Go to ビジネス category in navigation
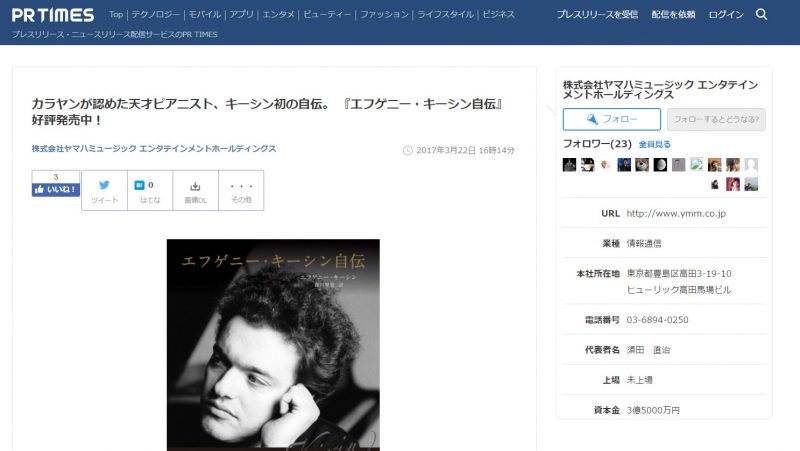The height and width of the screenshot is (451, 800). tap(498, 14)
